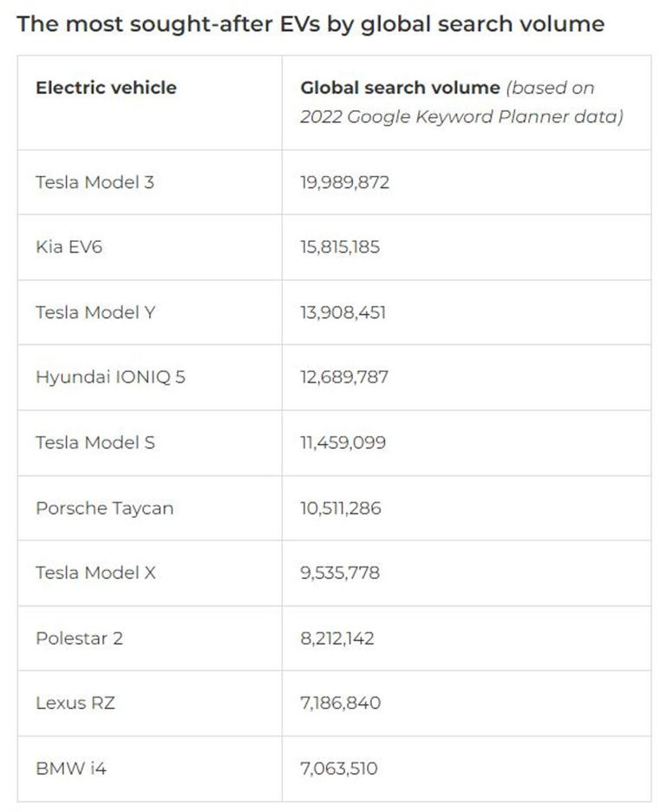Click the 19,989,872 search volume value
Viewport: 666px width, 812px height.
345,182
